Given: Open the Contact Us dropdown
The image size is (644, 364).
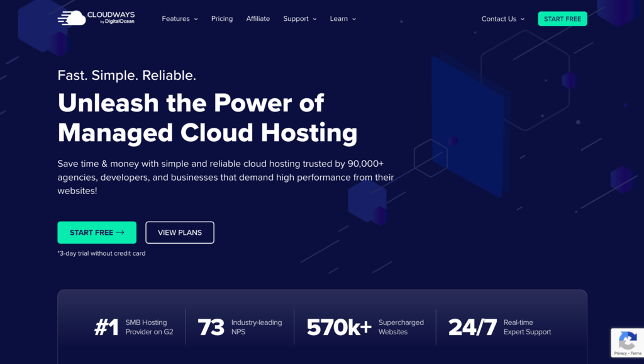Looking at the screenshot, I should pyautogui.click(x=502, y=19).
